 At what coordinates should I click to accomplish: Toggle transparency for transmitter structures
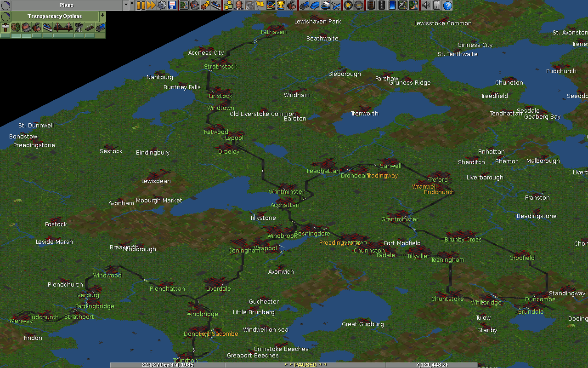(79, 28)
